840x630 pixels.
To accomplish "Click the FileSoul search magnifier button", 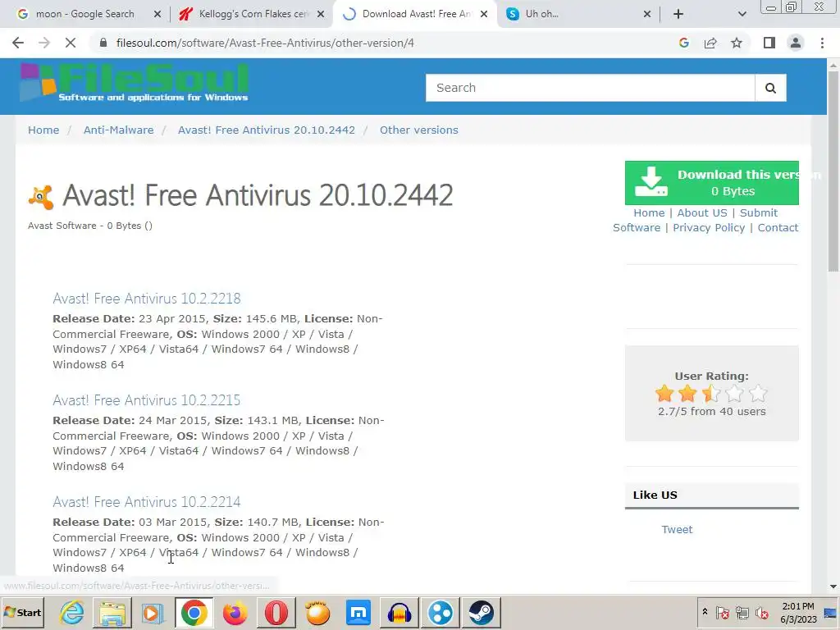I will coord(770,88).
